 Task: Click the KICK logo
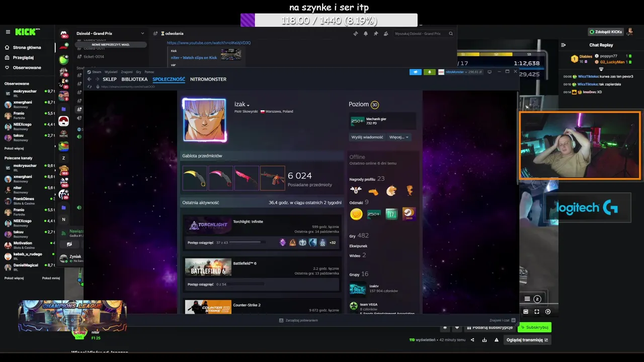26,32
